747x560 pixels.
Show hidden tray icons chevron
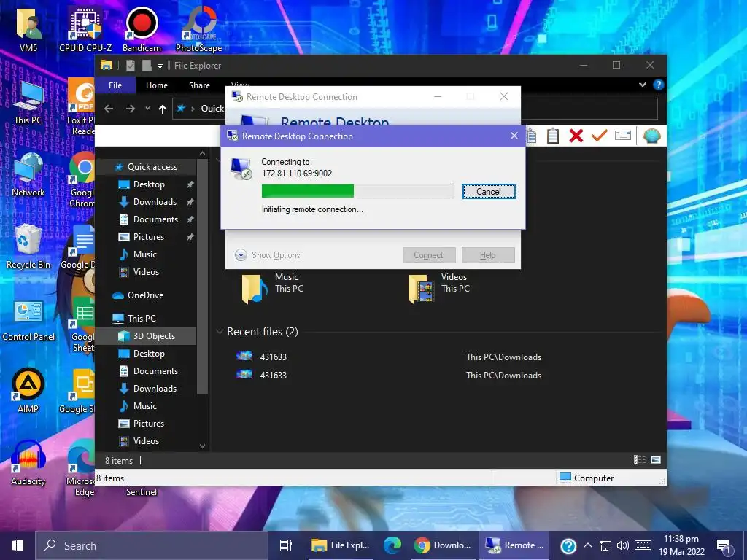click(x=588, y=545)
